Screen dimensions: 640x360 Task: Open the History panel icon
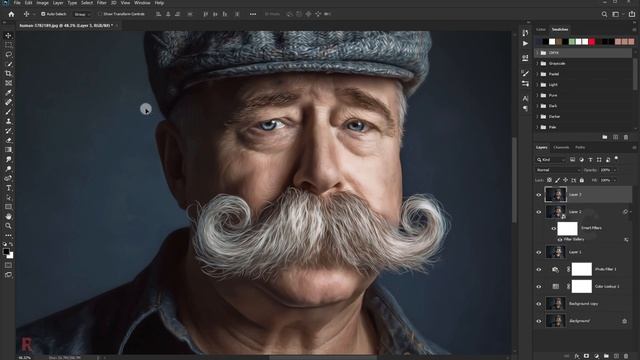click(525, 33)
